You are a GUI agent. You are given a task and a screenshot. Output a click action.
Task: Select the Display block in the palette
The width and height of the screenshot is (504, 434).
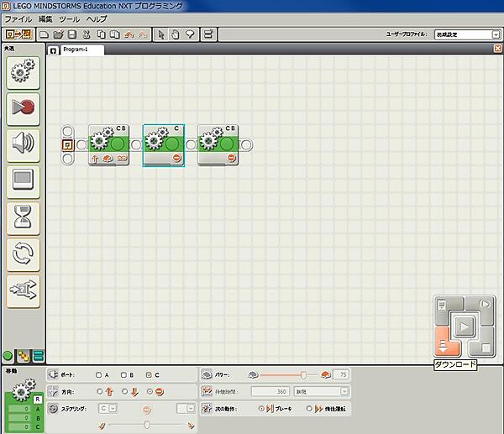coord(23,180)
